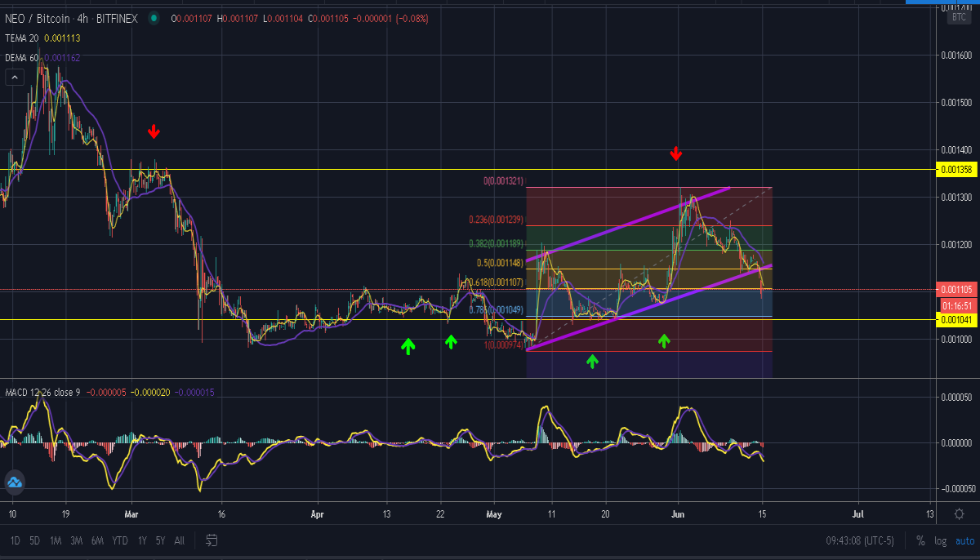This screenshot has height=560, width=980.
Task: Select the YTD date range
Action: (x=119, y=540)
